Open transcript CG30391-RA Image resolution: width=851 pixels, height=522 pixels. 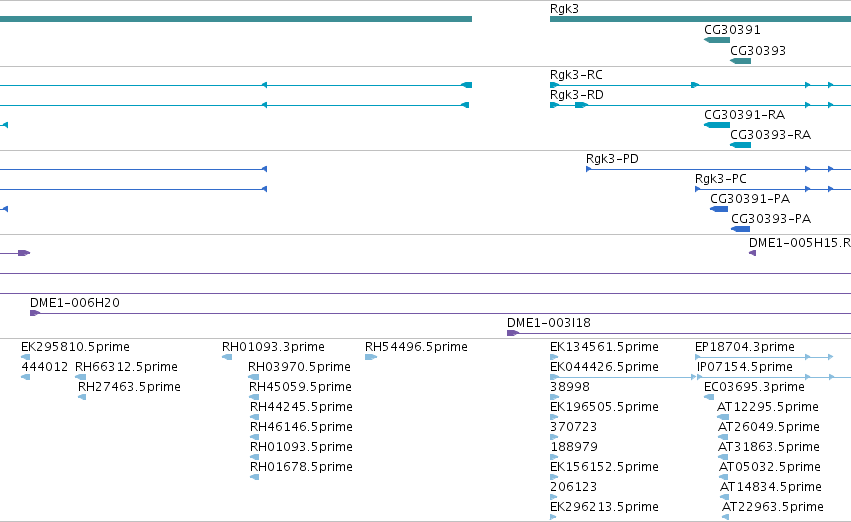(717, 125)
